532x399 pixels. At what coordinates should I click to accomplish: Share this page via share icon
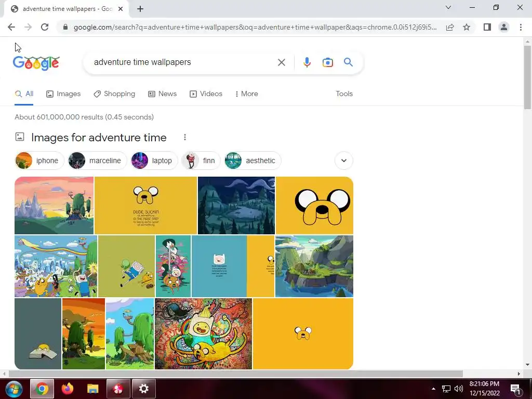[x=450, y=27]
